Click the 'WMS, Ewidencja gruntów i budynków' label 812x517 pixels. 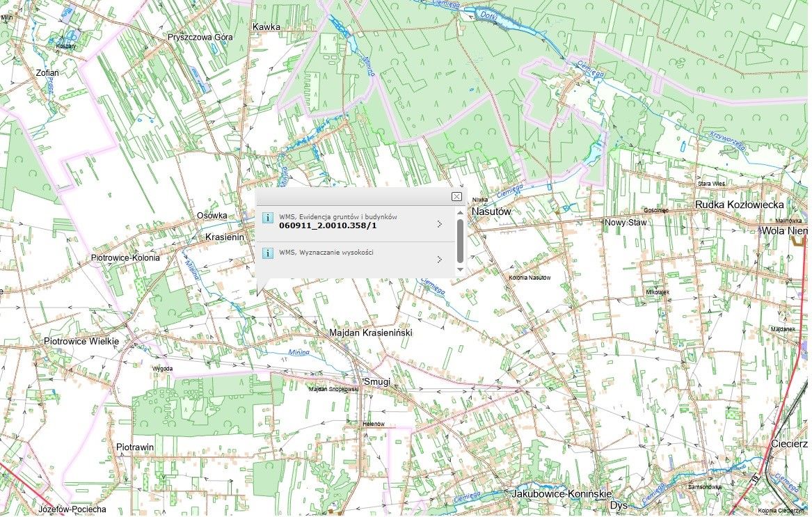[x=338, y=217]
